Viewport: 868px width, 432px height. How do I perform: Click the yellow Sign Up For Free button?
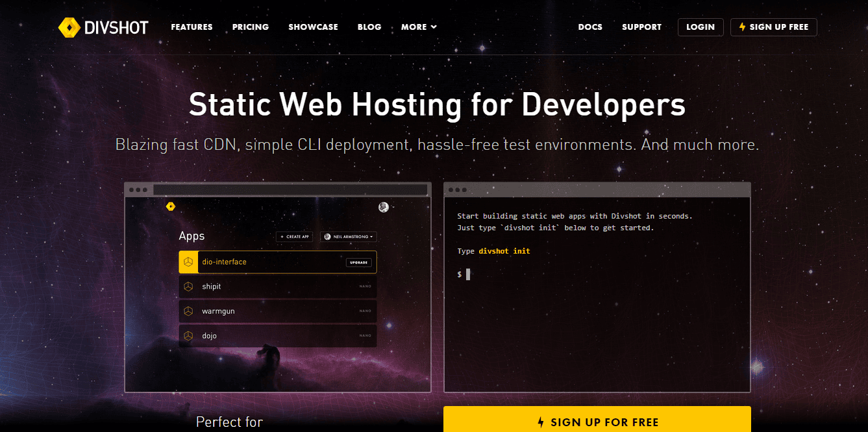coord(597,420)
